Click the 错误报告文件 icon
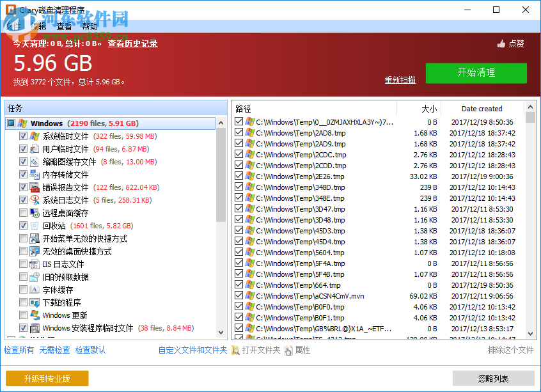The height and width of the screenshot is (392, 541). coord(33,187)
